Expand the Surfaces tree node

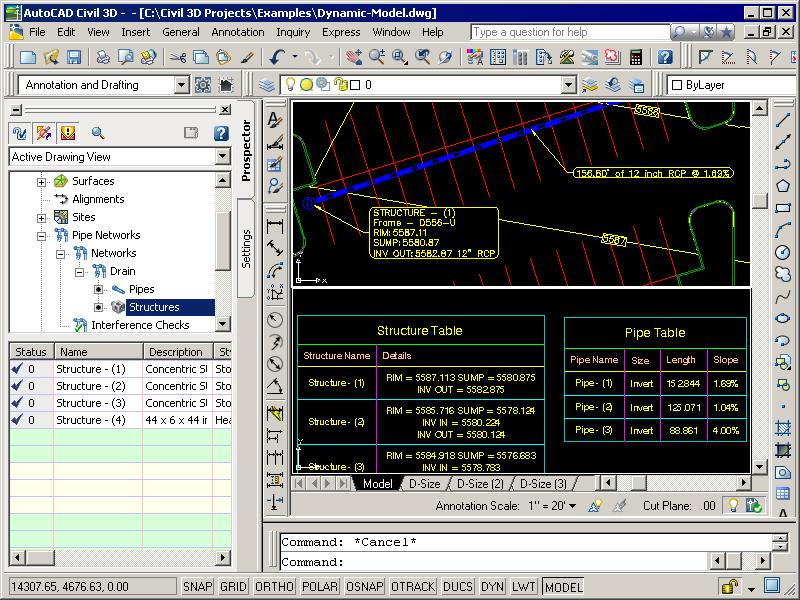click(41, 182)
